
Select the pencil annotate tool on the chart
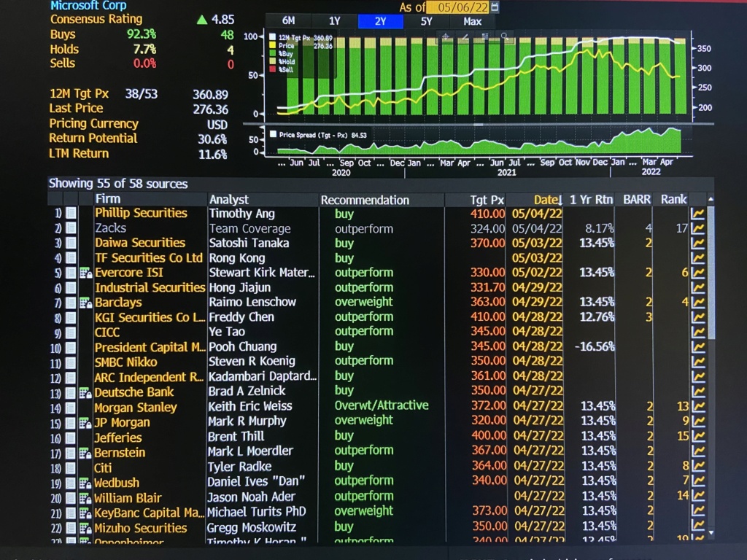[x=465, y=36]
